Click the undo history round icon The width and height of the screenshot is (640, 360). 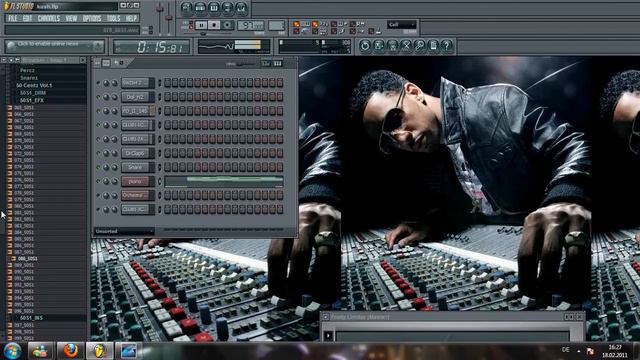click(x=365, y=46)
